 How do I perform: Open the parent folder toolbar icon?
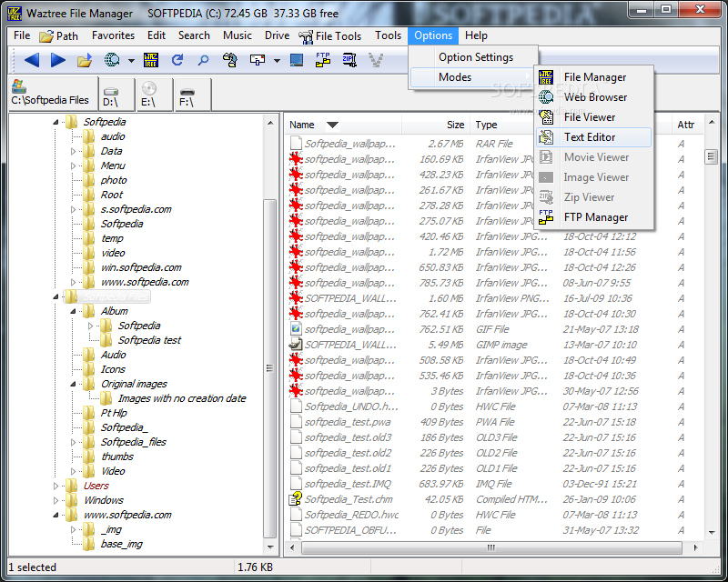tap(85, 60)
